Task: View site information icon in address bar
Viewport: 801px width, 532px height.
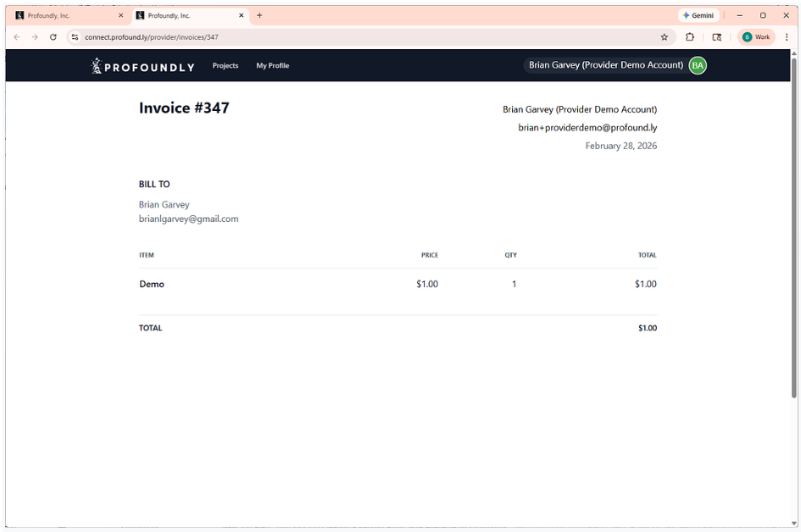Action: tap(75, 37)
